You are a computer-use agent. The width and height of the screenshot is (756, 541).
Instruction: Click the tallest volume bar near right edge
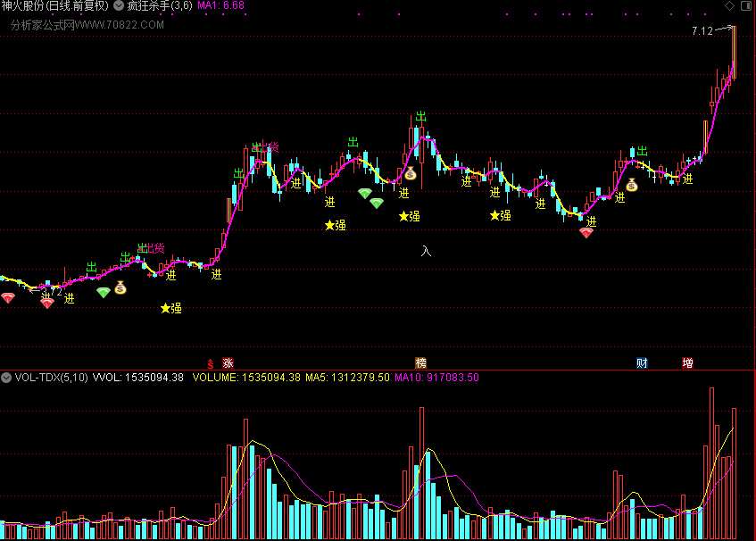point(711,463)
